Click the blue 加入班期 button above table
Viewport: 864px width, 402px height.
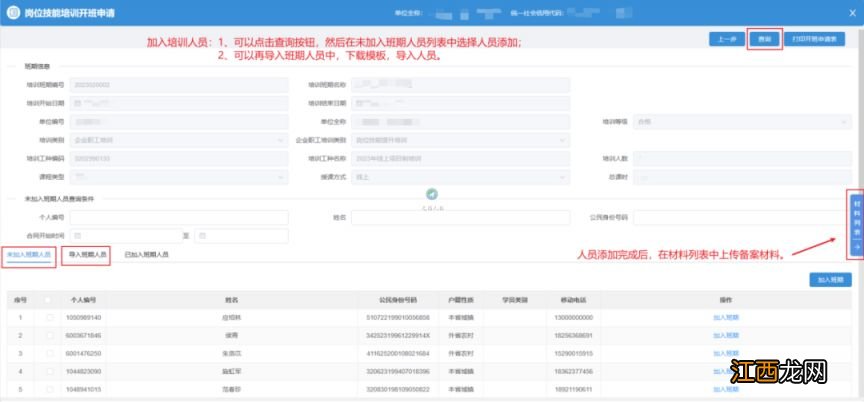[x=830, y=280]
